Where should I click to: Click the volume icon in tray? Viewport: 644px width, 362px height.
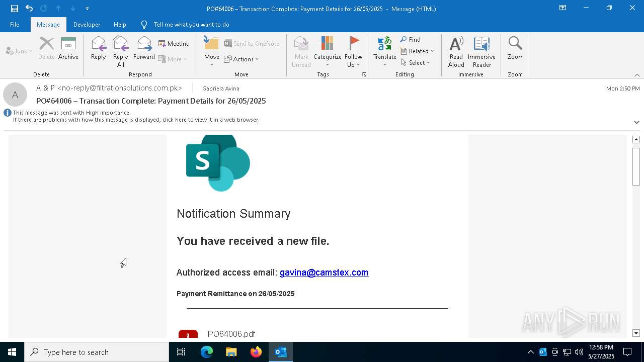(579, 352)
